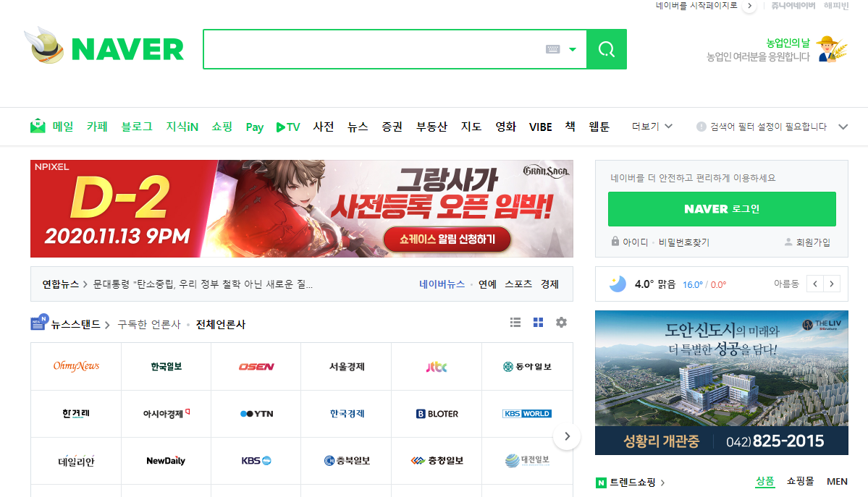Open newsstand settings gear

561,322
